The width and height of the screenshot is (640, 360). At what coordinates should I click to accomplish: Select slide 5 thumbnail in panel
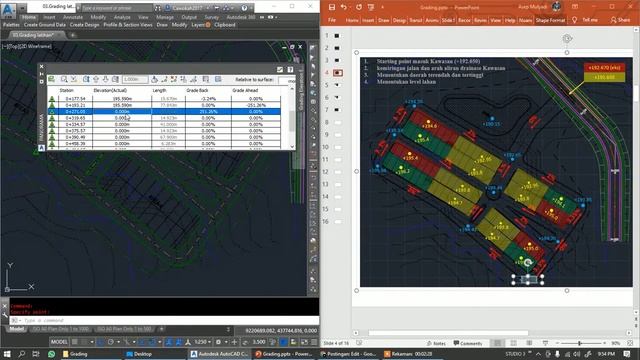coord(338,85)
